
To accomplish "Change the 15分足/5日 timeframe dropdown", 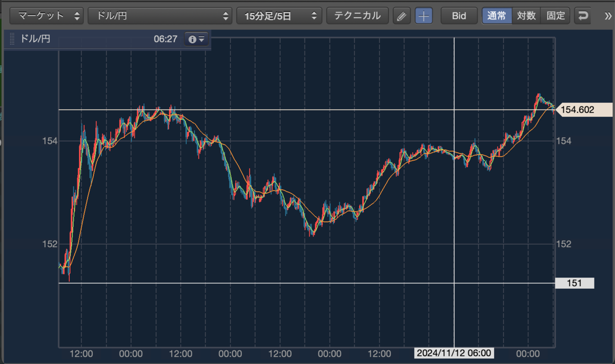I will click(x=279, y=16).
